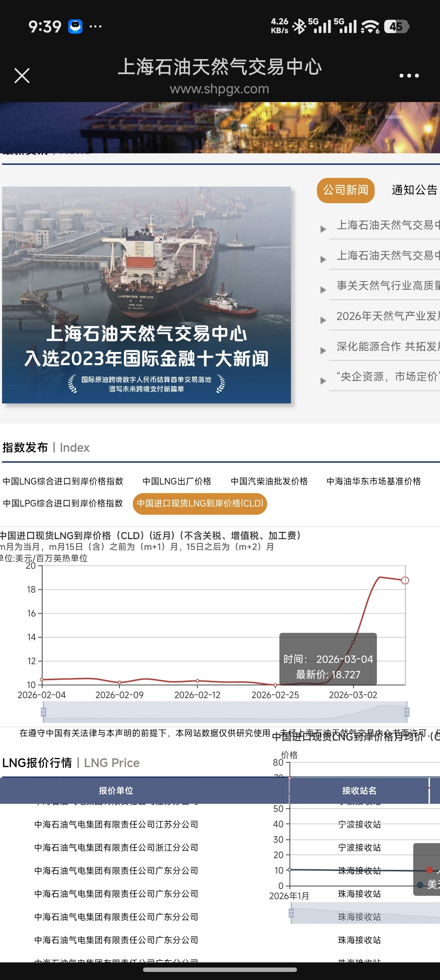Select the 公司新闻 tab
Image resolution: width=440 pixels, height=980 pixels.
[345, 190]
